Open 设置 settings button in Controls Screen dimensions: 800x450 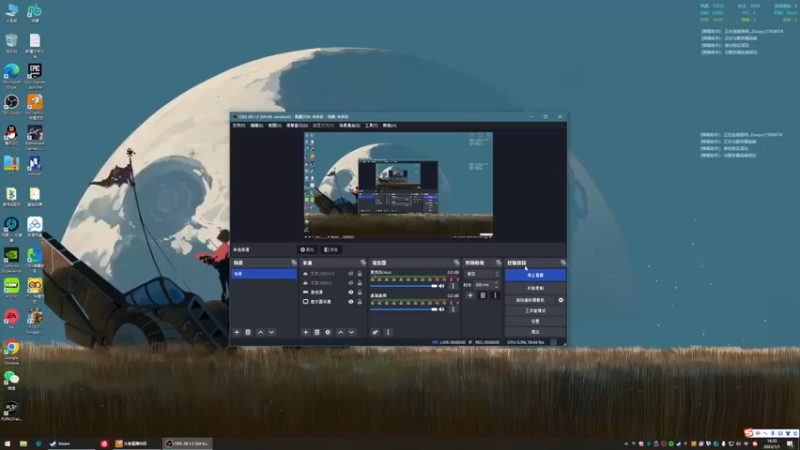tap(535, 321)
